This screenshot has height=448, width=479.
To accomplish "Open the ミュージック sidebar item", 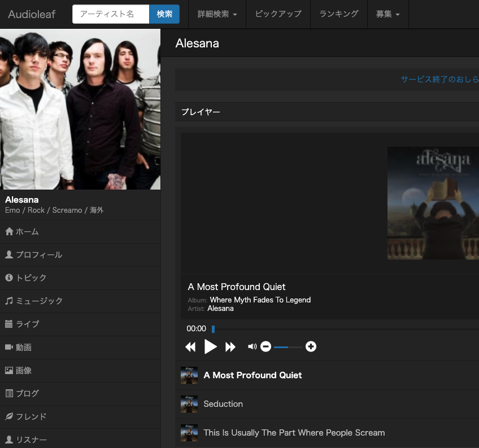I will click(80, 301).
